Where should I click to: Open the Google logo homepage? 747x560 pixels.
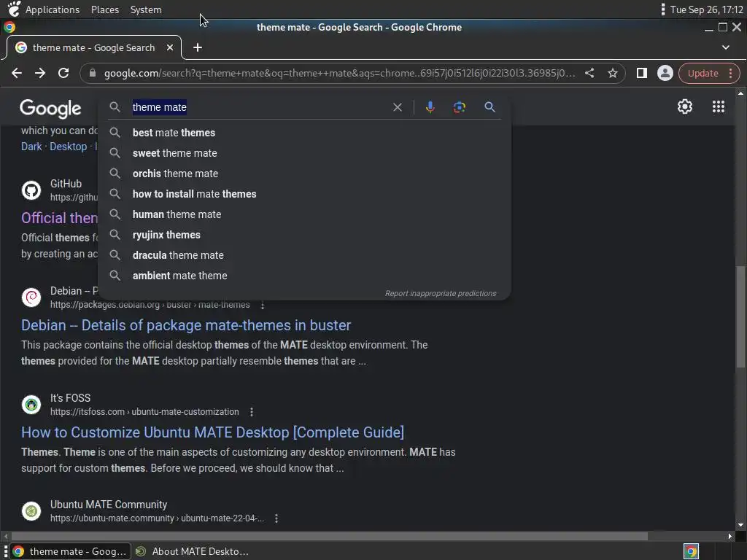coord(50,109)
